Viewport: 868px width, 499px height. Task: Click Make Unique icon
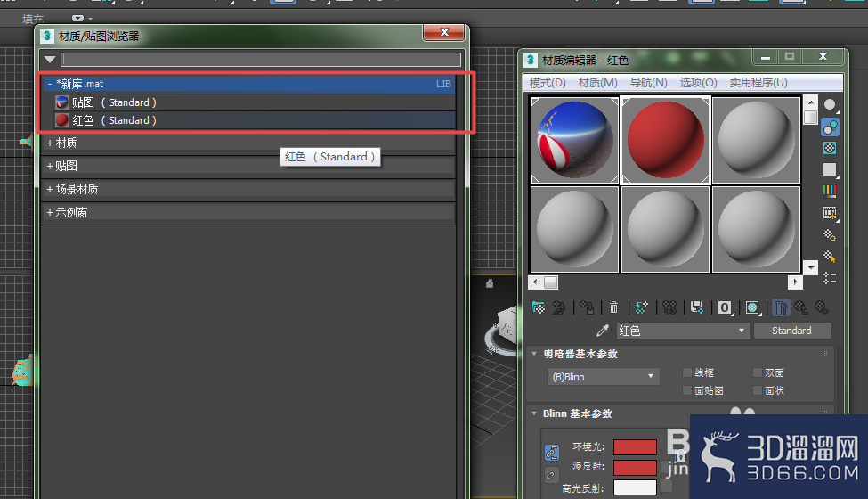click(x=669, y=307)
